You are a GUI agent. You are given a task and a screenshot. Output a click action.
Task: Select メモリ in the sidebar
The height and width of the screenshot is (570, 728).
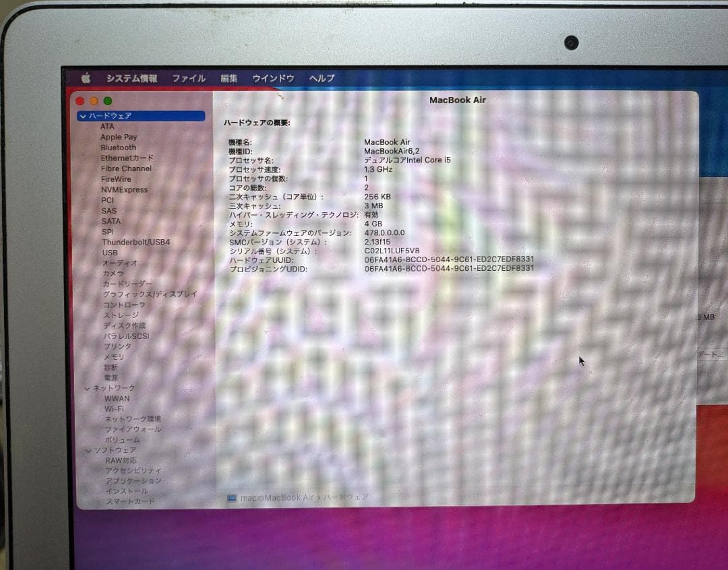point(114,357)
